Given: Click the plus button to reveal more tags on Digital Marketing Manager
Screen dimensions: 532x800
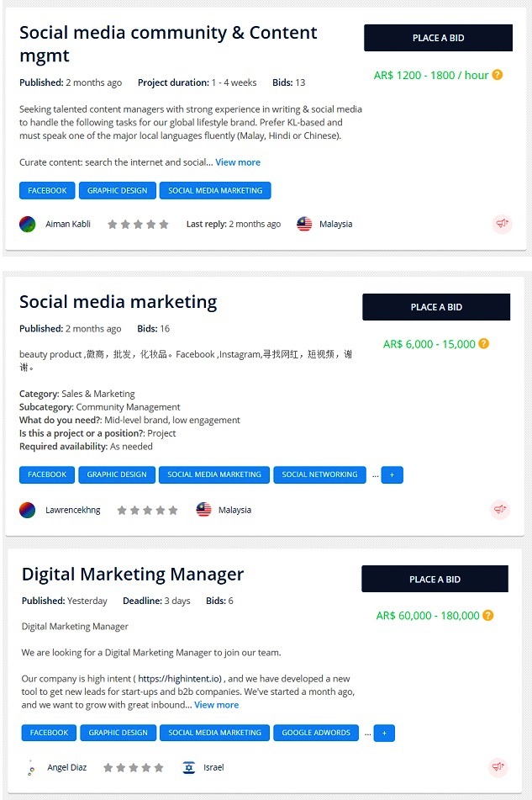Looking at the screenshot, I should pos(384,733).
